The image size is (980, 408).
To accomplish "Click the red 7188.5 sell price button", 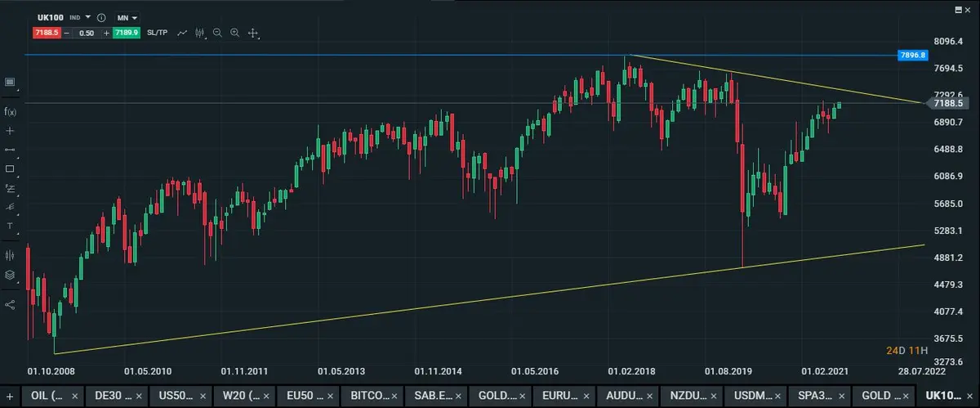I will click(44, 33).
